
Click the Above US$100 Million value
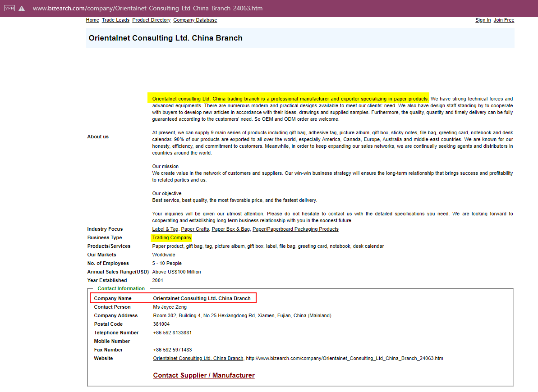176,272
